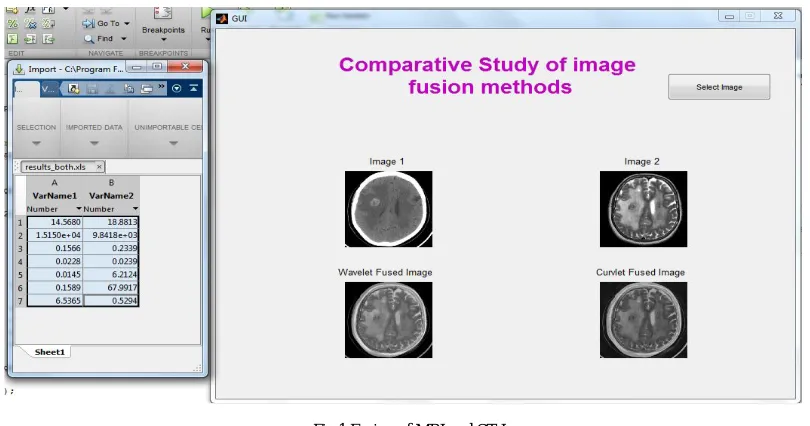Select cell containing 6.2124
This screenshot has width=810, height=426.
111,274
